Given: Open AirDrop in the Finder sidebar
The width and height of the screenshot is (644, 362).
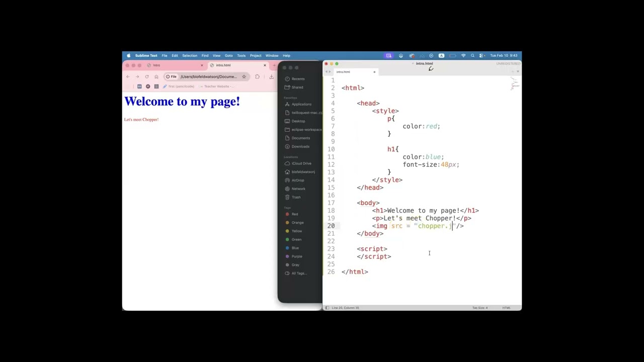Looking at the screenshot, I should [x=294, y=180].
